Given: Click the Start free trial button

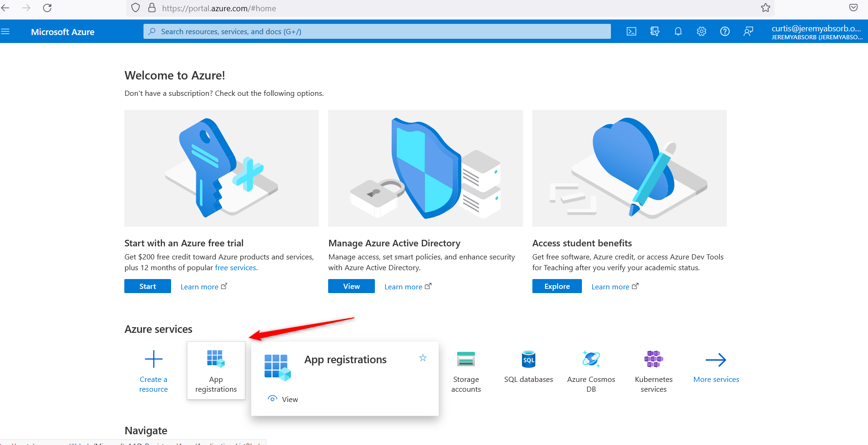Looking at the screenshot, I should point(148,286).
